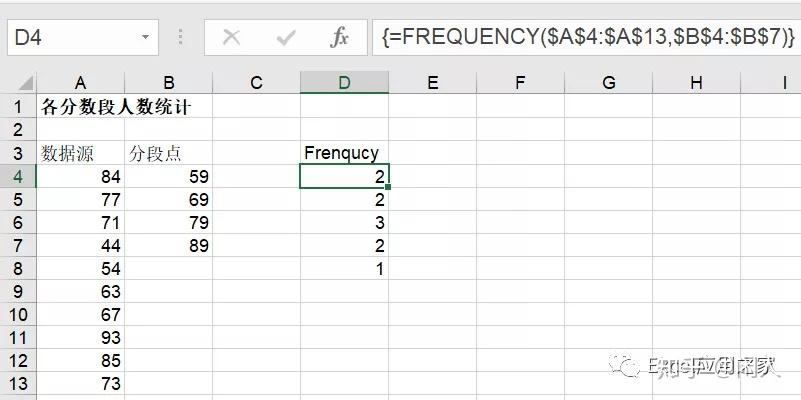Select cell A12 containing 85
Image resolution: width=801 pixels, height=400 pixels.
tap(80, 361)
